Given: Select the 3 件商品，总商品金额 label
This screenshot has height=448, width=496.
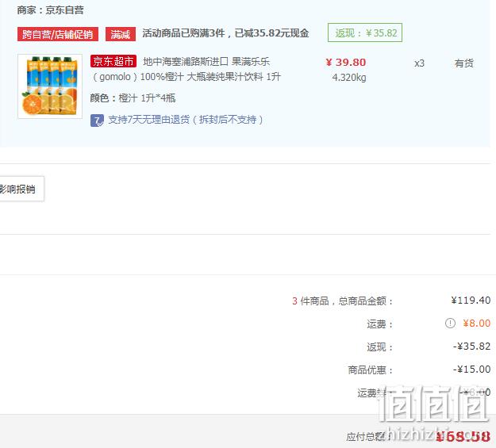Looking at the screenshot, I should click(x=342, y=301).
